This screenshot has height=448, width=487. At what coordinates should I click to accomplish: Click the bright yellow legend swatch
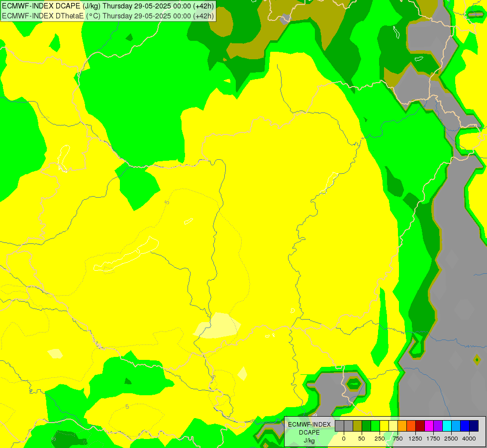[385, 426]
